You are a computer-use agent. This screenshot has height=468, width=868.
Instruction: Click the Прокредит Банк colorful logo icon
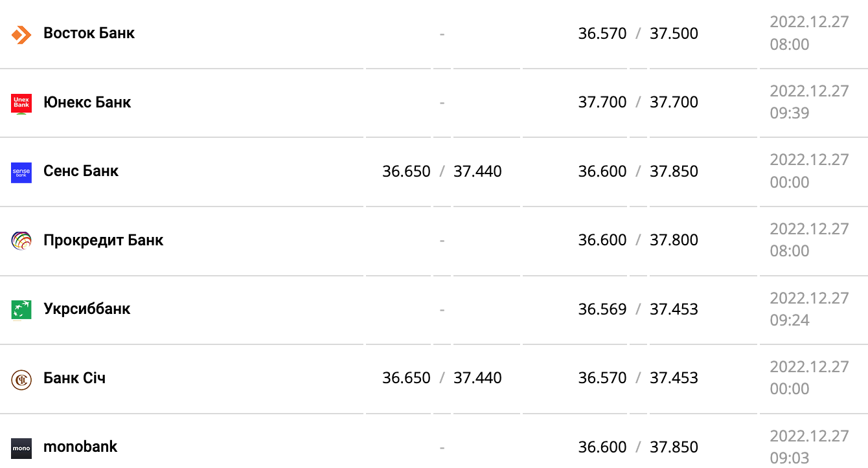click(21, 241)
